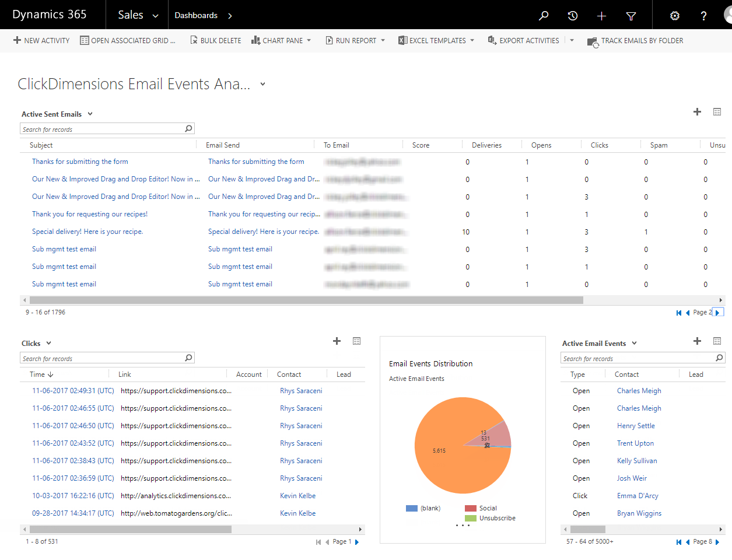Open Active Sent Emails grid records view icon

tap(717, 111)
